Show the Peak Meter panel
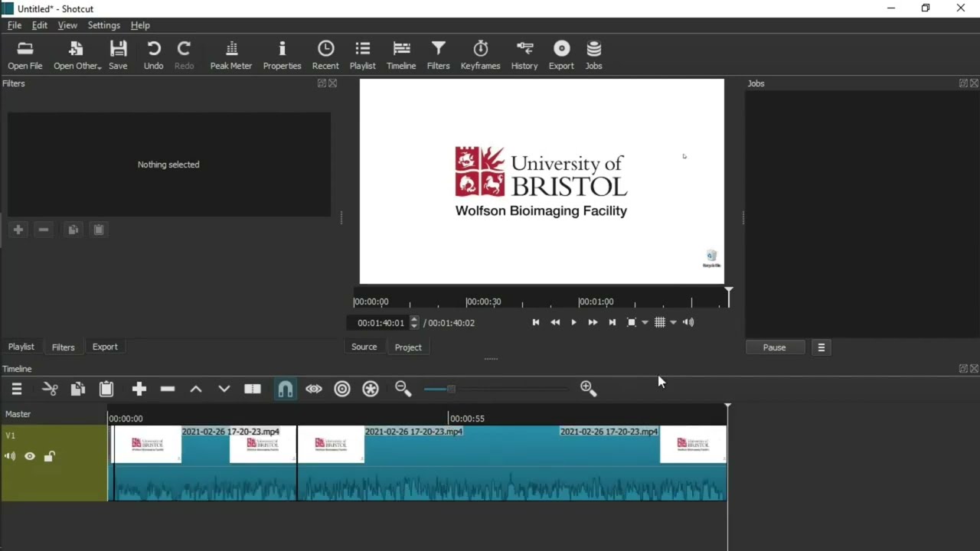This screenshot has height=551, width=980. (x=231, y=56)
